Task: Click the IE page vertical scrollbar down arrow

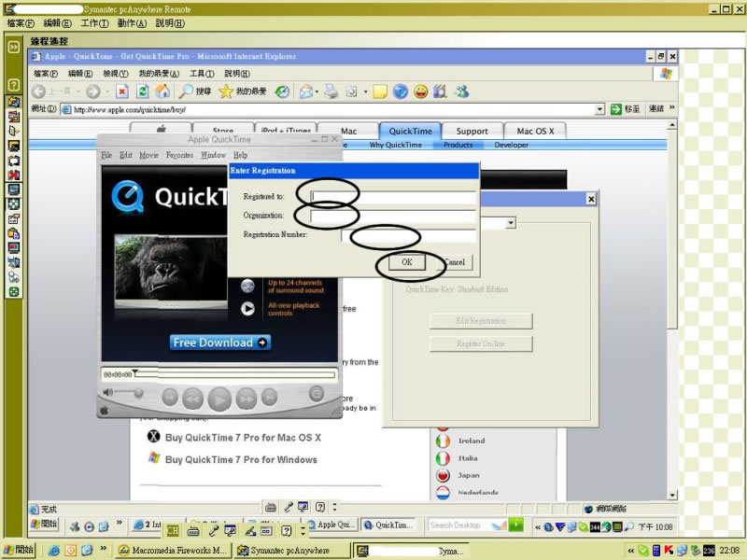Action: (x=671, y=495)
